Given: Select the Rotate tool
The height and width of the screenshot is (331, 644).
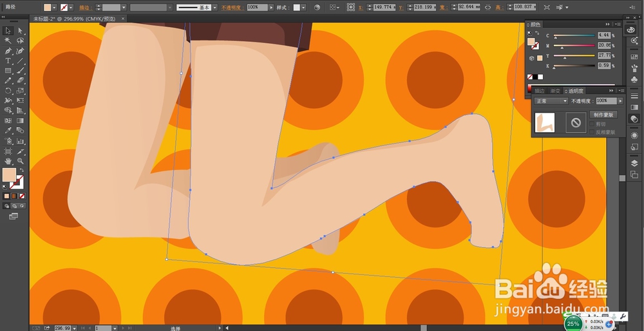Looking at the screenshot, I should click(8, 91).
